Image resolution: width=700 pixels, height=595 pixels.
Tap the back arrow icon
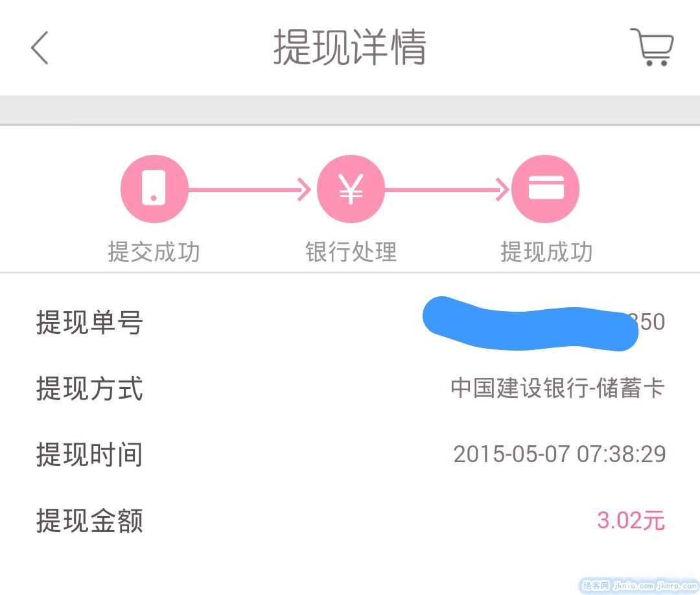tap(40, 48)
